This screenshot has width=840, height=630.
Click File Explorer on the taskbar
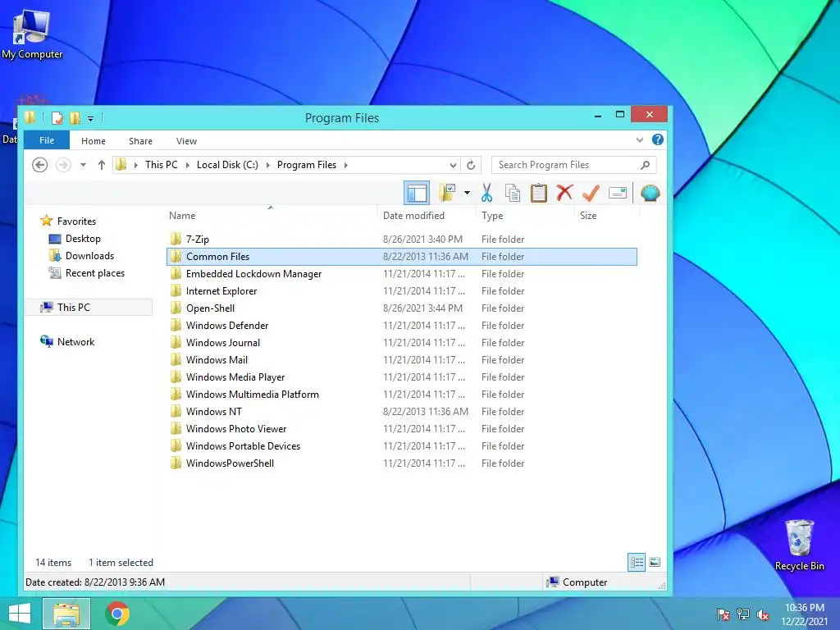click(66, 614)
